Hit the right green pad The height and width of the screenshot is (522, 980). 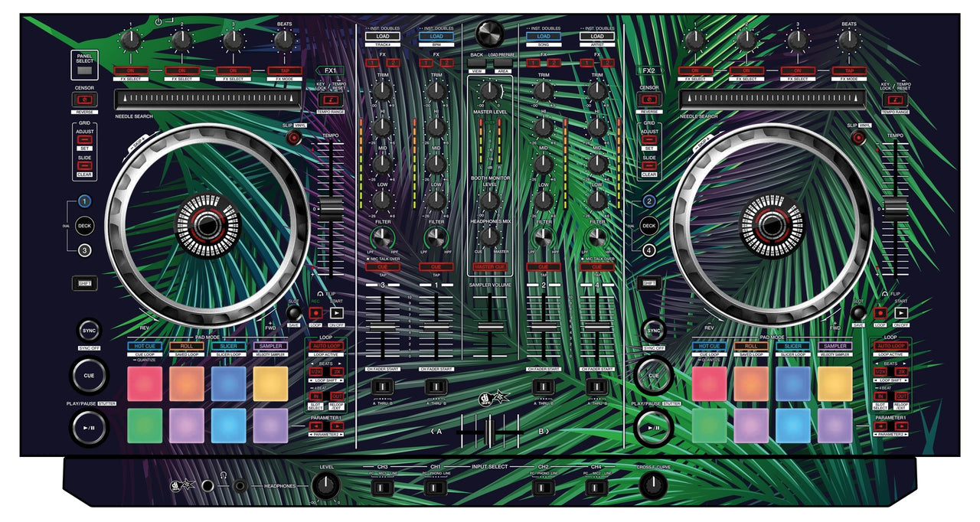710,426
